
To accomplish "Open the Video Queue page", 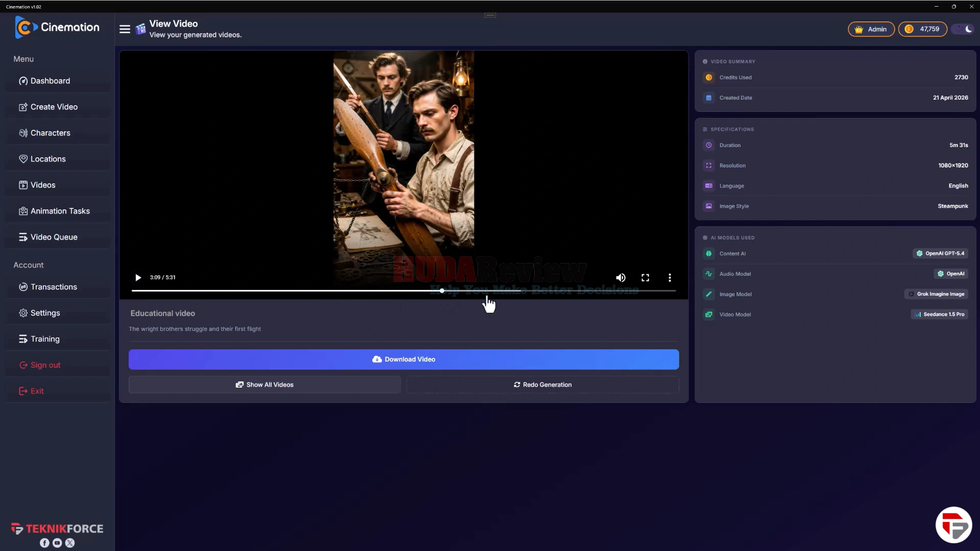I will pyautogui.click(x=57, y=237).
